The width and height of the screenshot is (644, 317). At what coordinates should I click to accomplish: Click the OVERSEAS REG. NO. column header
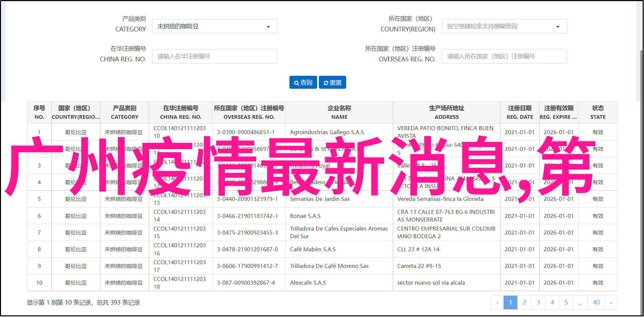249,112
